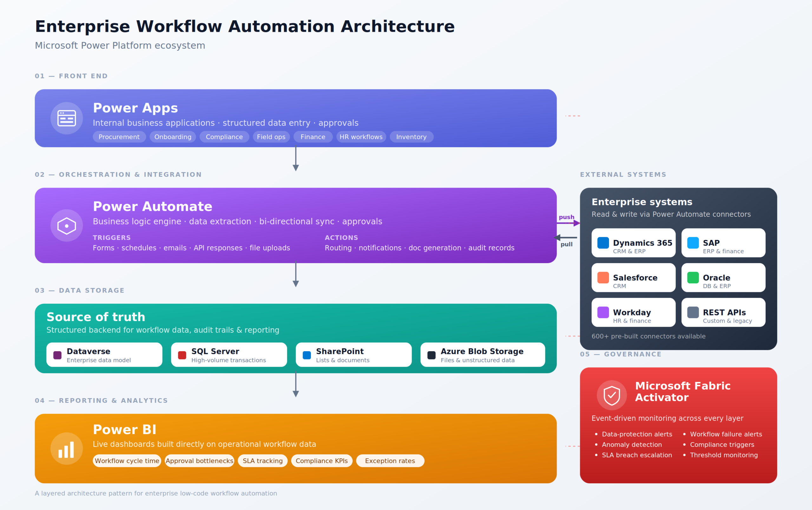Click the push arrow label
This screenshot has width=812, height=510.
click(x=566, y=217)
